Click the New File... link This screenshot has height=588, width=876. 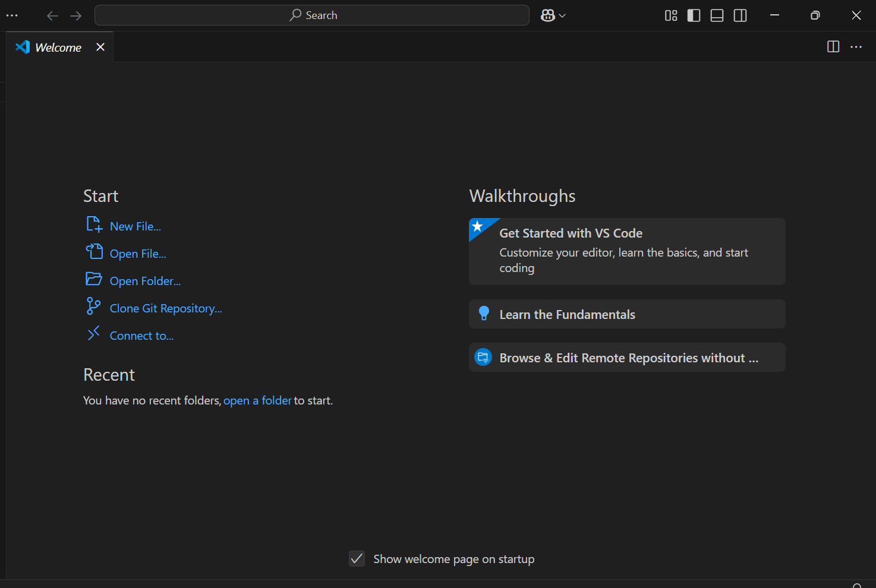point(136,226)
